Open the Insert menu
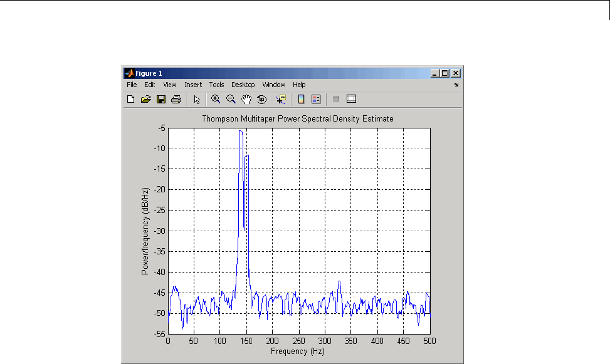610x364 pixels. coord(193,85)
